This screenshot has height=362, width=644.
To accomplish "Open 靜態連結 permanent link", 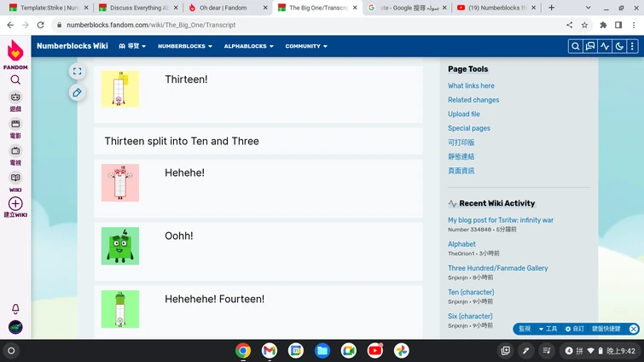I will coord(461,156).
